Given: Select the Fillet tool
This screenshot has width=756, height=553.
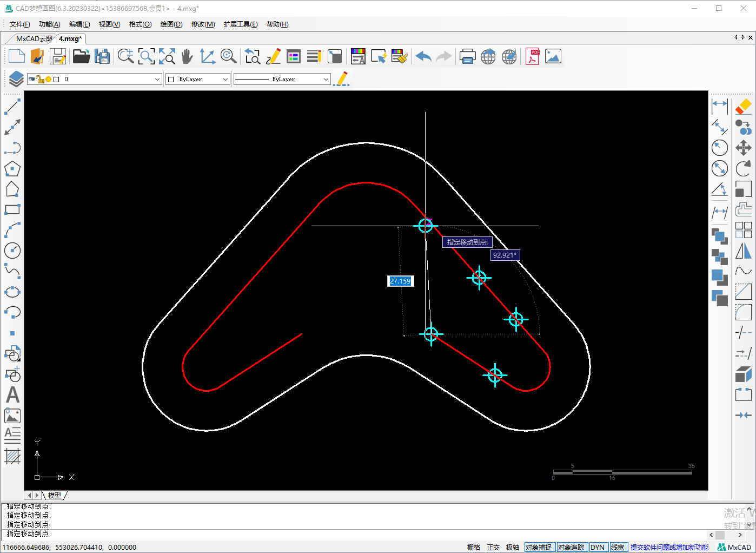Looking at the screenshot, I should coord(744,312).
